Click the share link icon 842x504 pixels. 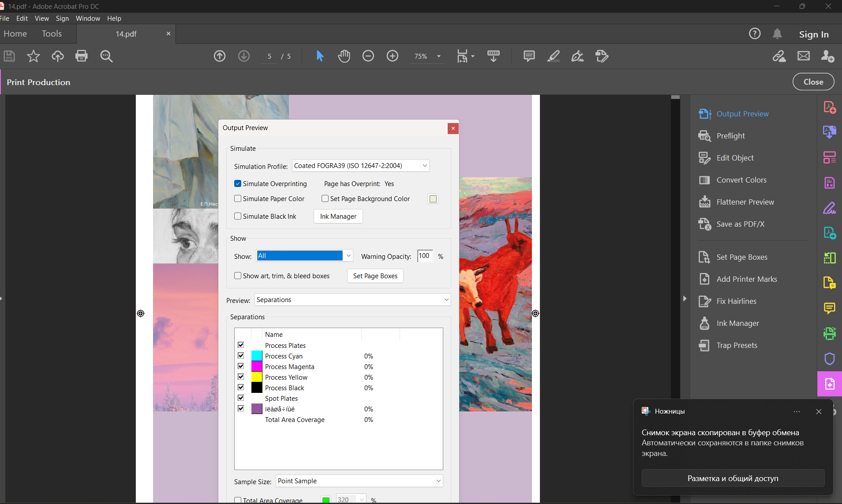pos(779,56)
